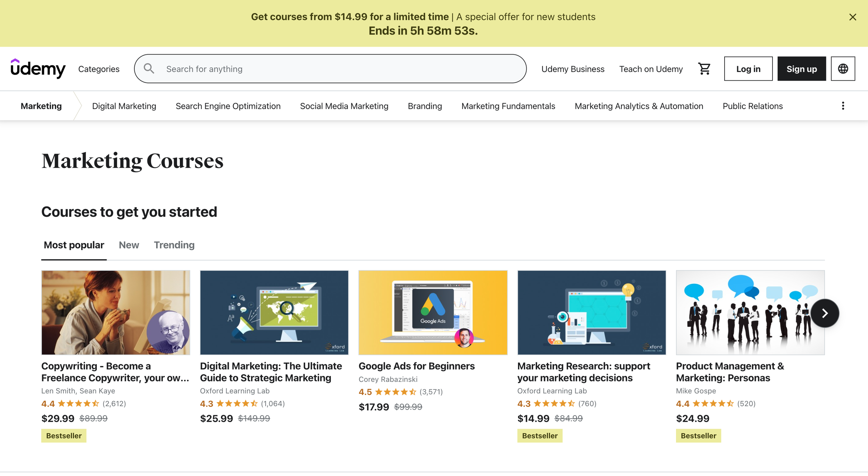
Task: Open Search Engine Optimization subcategory
Action: click(228, 106)
